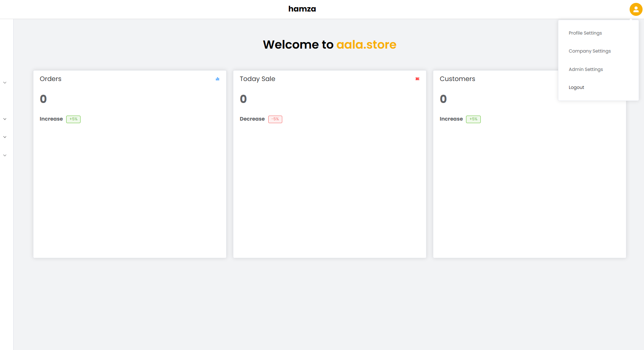The height and width of the screenshot is (350, 644).
Task: Select the Today Sale card title
Action: [257, 78]
